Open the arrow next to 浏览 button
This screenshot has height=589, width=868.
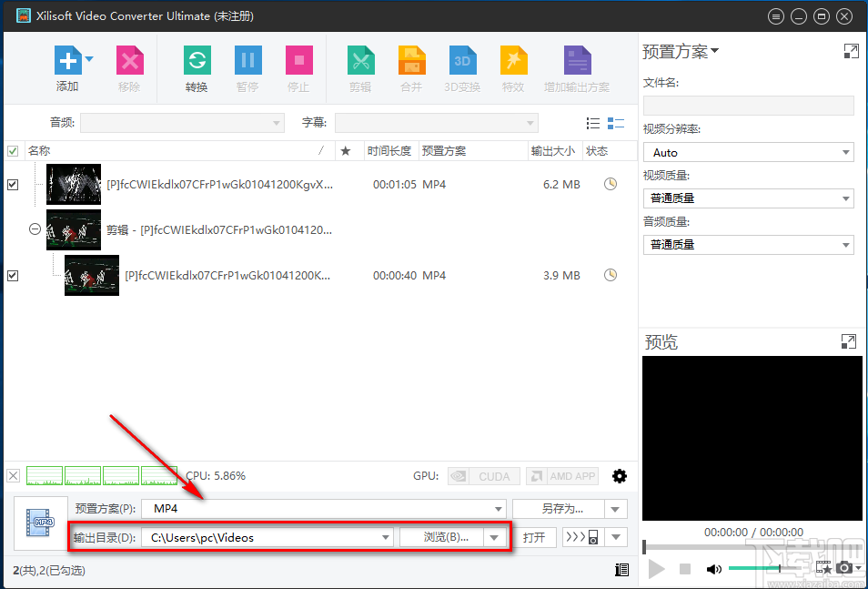click(x=495, y=537)
